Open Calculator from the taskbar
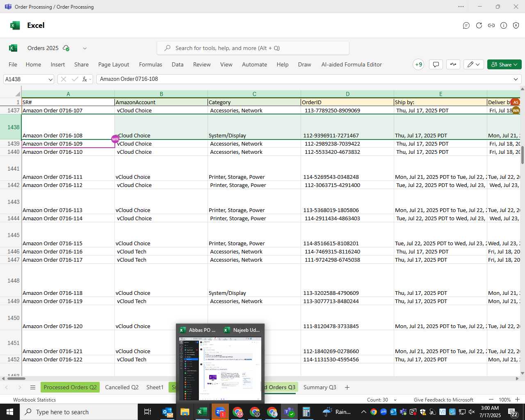The width and height of the screenshot is (525, 420). pos(306,412)
